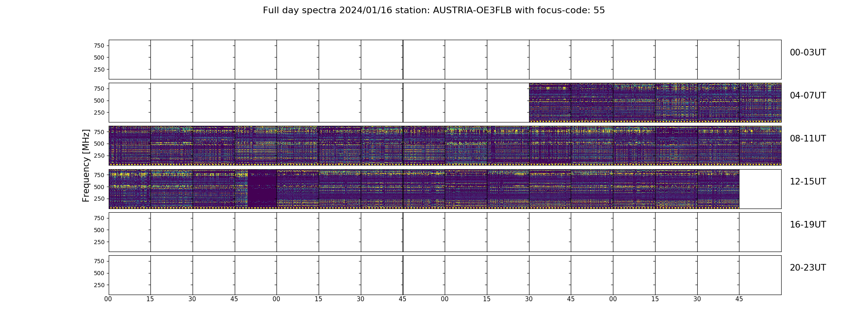868x331 pixels.
Task: Click the spectrogram data in the 04-07UT panel
Action: (x=655, y=103)
